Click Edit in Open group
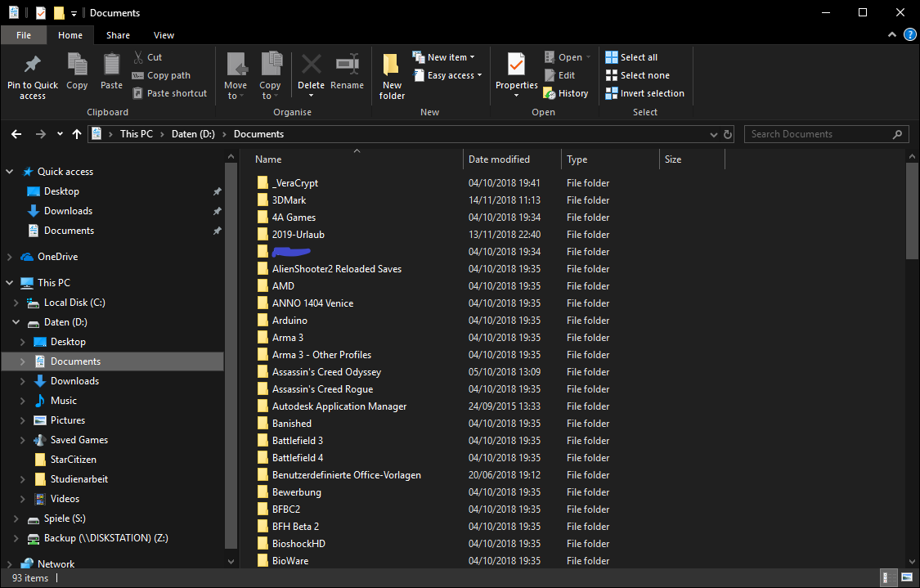 point(559,75)
